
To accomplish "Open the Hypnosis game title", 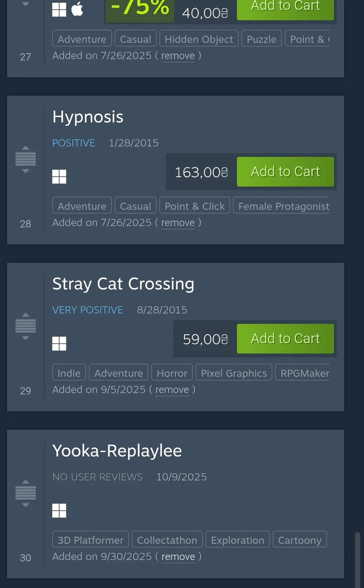I will point(88,117).
